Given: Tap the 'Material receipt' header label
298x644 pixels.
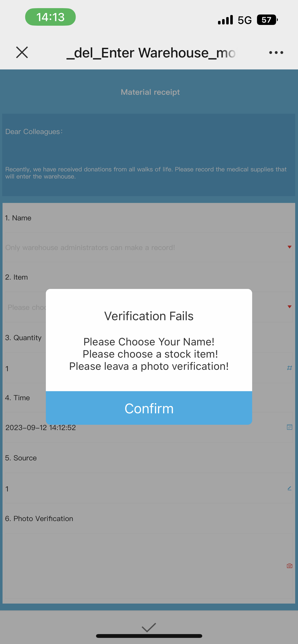Looking at the screenshot, I should tap(150, 92).
